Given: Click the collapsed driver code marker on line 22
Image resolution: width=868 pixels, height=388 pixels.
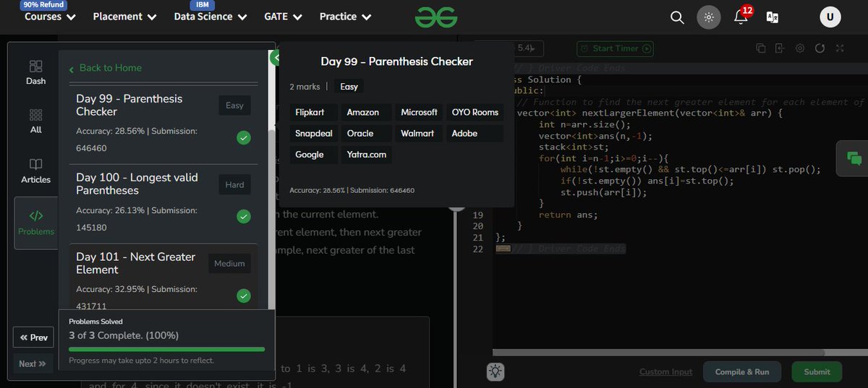Looking at the screenshot, I should pos(503,249).
